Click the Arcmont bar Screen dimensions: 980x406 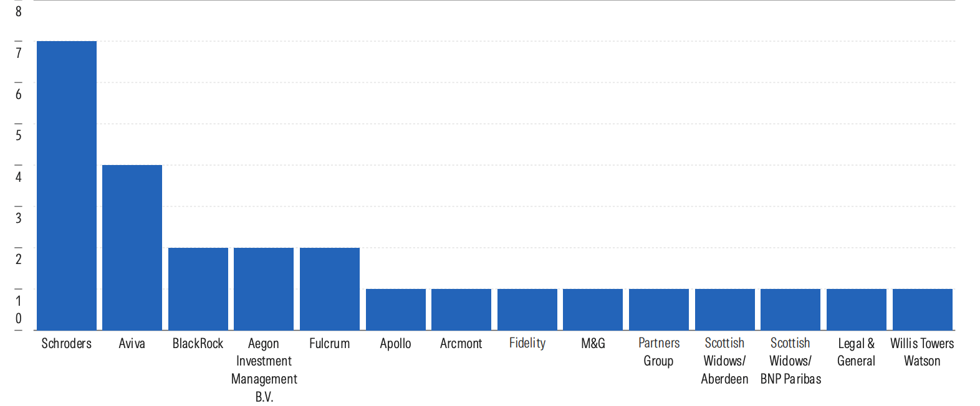461,309
